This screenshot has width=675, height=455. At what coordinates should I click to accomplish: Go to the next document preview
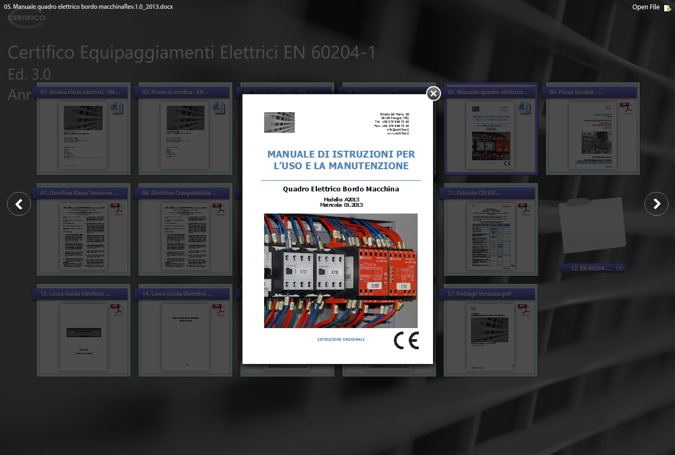click(x=656, y=204)
